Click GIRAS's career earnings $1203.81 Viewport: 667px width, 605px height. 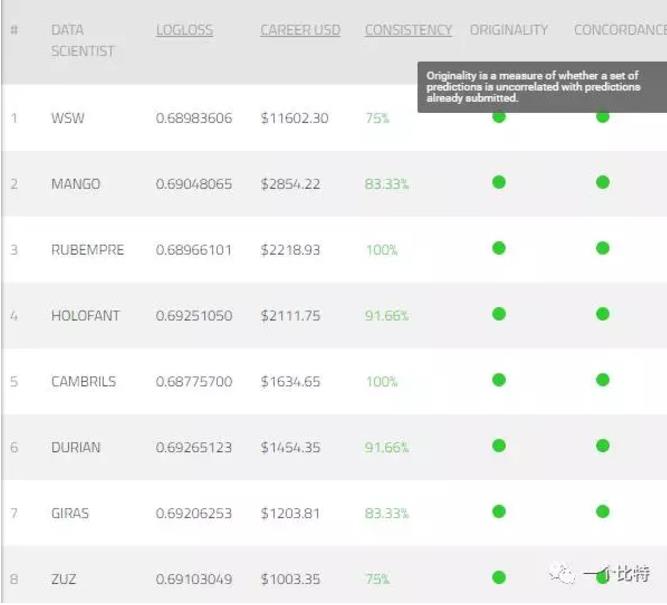(290, 513)
